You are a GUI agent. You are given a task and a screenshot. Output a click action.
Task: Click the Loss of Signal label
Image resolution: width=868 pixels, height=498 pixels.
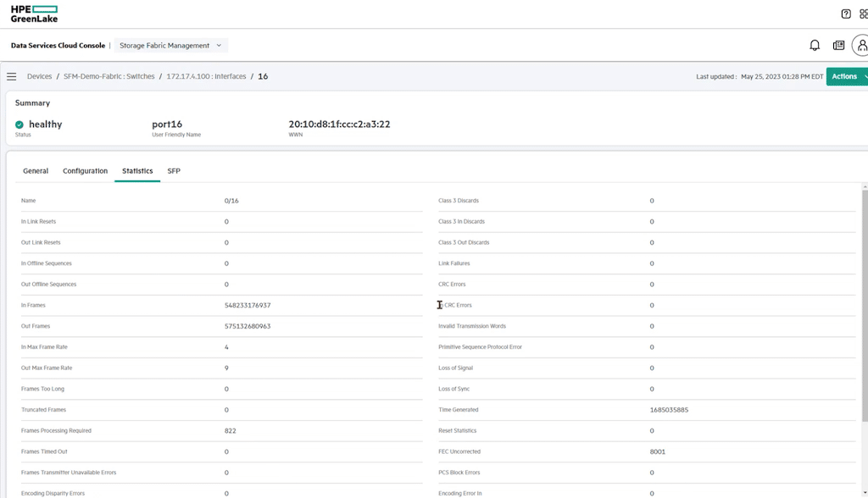[x=455, y=368]
